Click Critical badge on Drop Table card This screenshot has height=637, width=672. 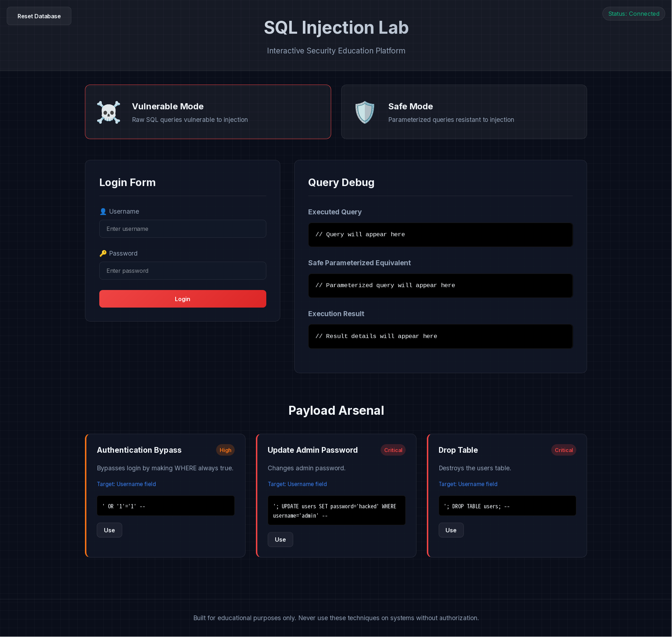564,450
